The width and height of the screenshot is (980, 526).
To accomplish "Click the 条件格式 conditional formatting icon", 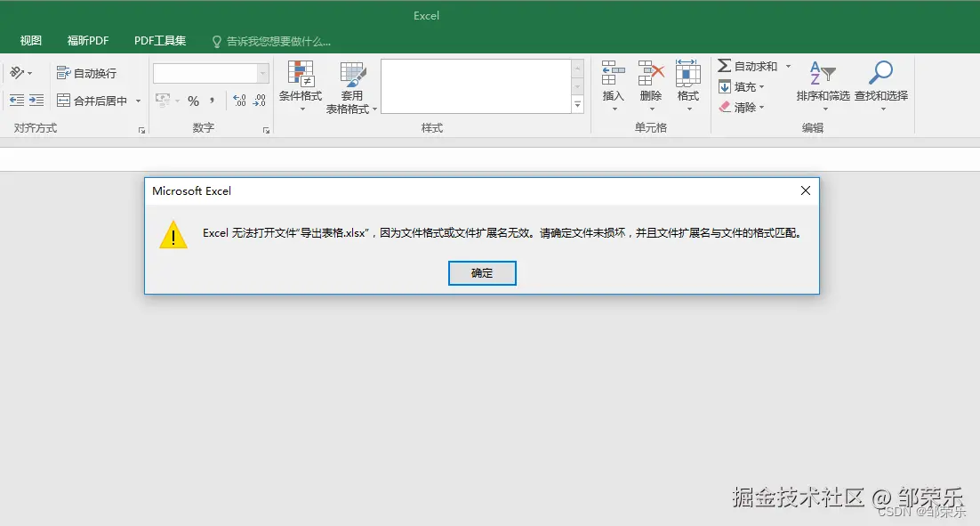I will pos(301,75).
